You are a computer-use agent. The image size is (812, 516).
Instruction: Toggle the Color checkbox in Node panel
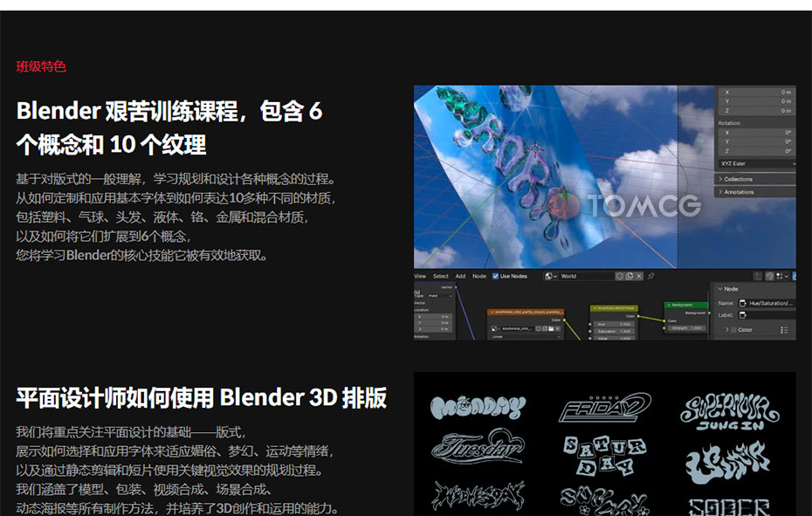coord(733,330)
